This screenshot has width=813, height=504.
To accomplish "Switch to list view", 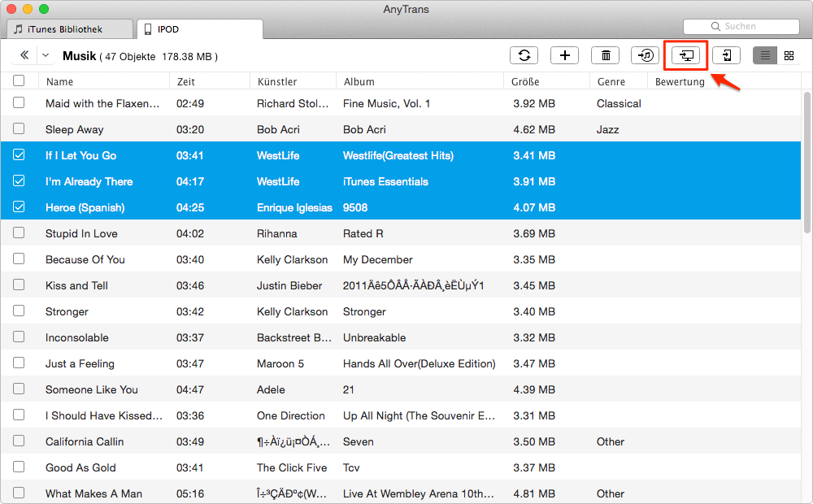I will coord(765,55).
